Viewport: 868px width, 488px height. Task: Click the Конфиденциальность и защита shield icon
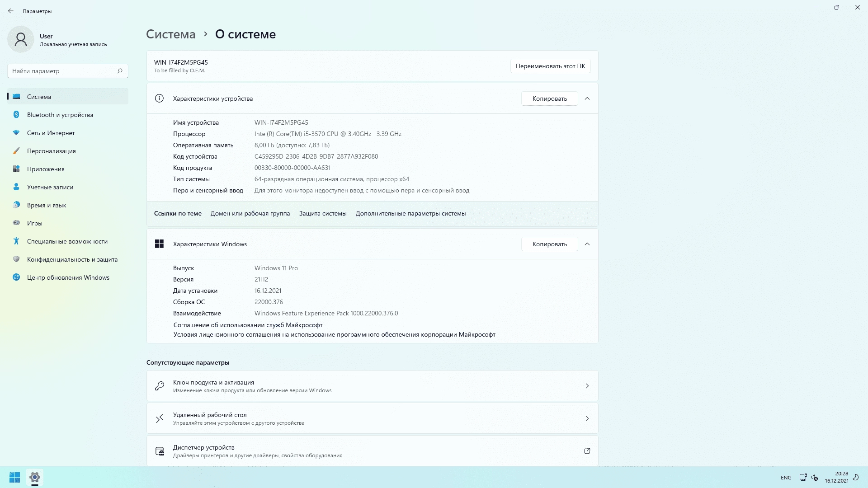(16, 259)
